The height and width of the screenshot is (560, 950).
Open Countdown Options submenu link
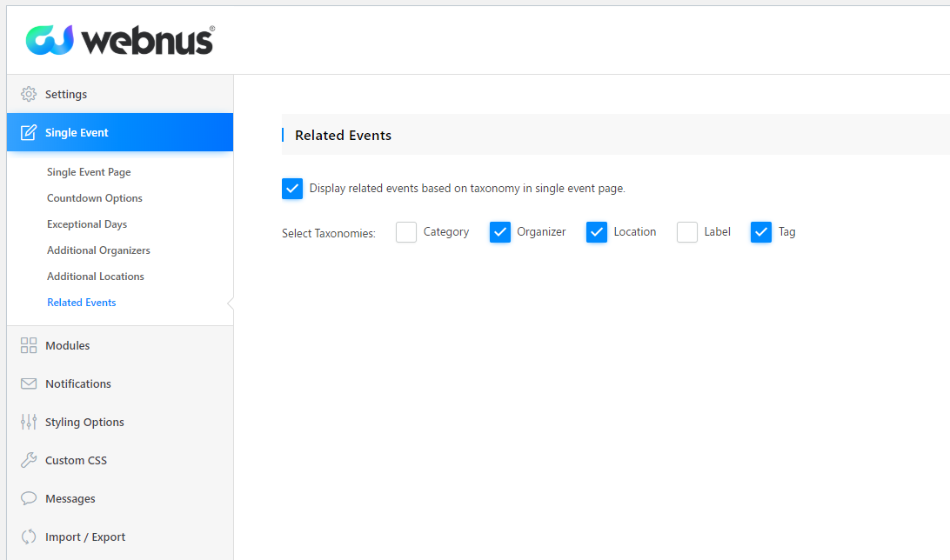tap(95, 198)
